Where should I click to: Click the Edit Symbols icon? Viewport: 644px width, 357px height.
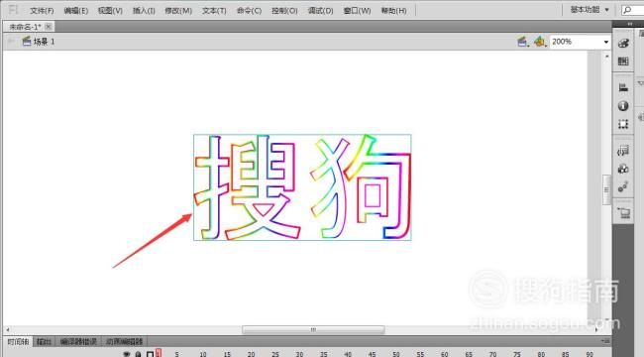click(540, 41)
